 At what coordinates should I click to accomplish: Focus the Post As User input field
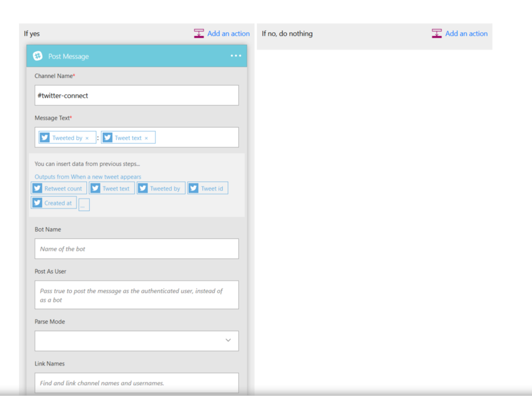pos(137,295)
